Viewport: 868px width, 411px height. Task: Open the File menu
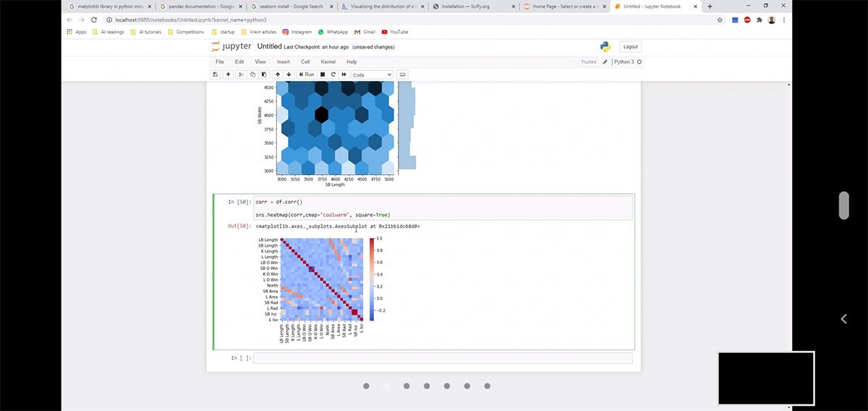click(x=220, y=62)
